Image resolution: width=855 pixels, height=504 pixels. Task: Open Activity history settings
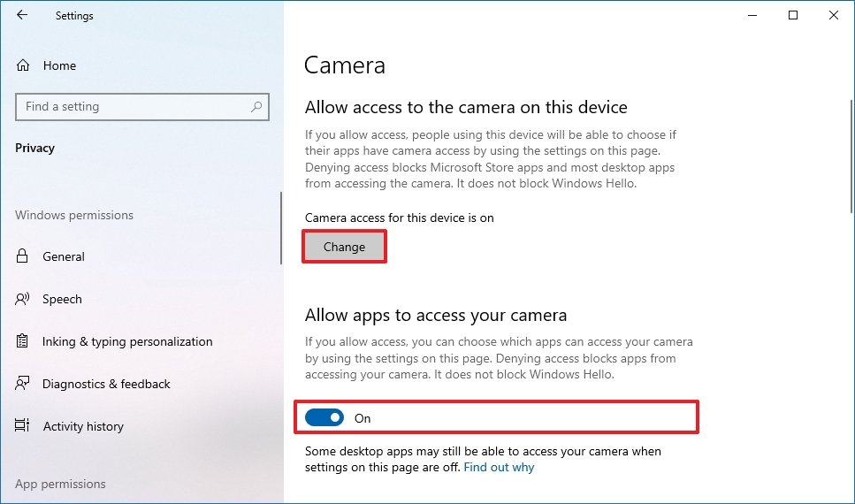83,426
